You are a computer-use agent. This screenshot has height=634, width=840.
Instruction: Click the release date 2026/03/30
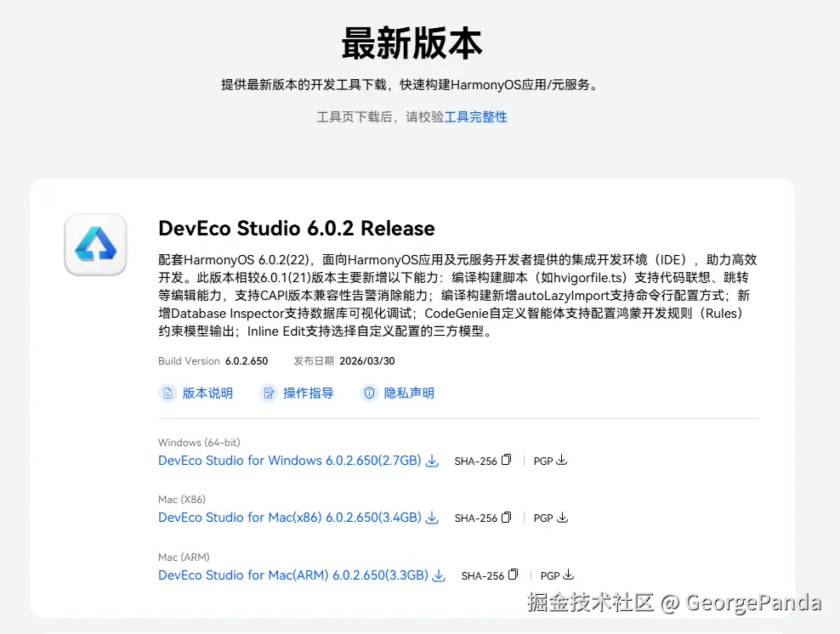(367, 361)
